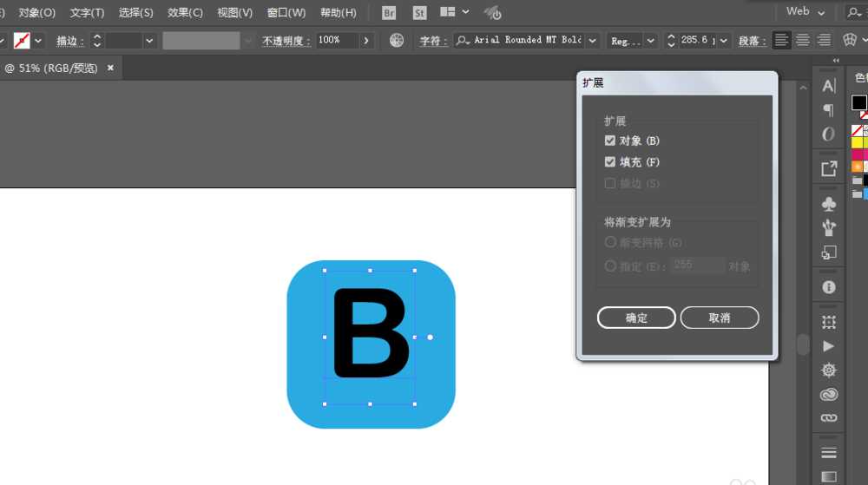The height and width of the screenshot is (485, 868).
Task: Open the Creative Cloud Libraries panel icon
Action: [x=829, y=394]
